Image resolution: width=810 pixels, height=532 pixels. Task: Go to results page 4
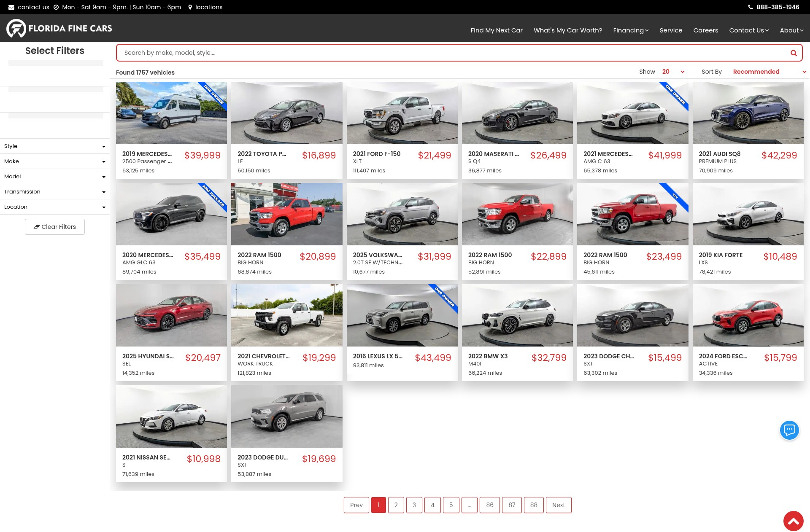pyautogui.click(x=432, y=505)
